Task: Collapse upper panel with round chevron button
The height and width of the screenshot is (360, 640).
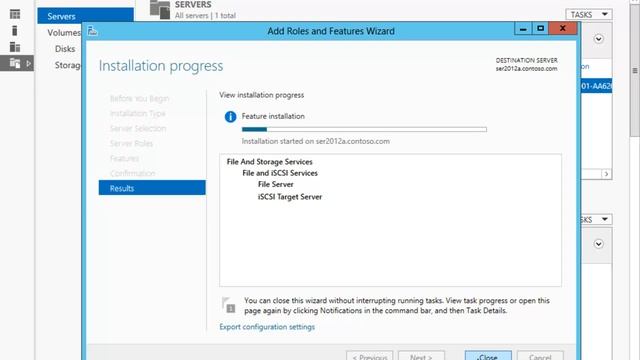Action: tap(598, 39)
